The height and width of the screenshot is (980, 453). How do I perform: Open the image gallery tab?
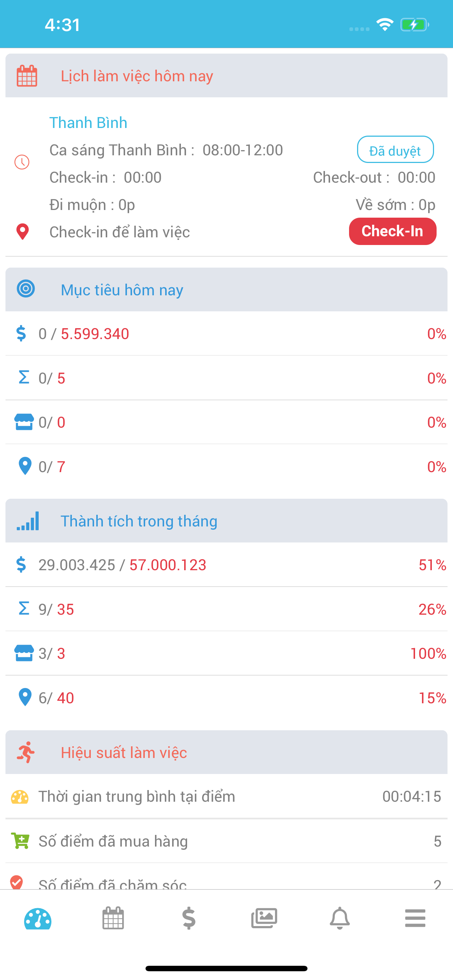[x=264, y=918]
